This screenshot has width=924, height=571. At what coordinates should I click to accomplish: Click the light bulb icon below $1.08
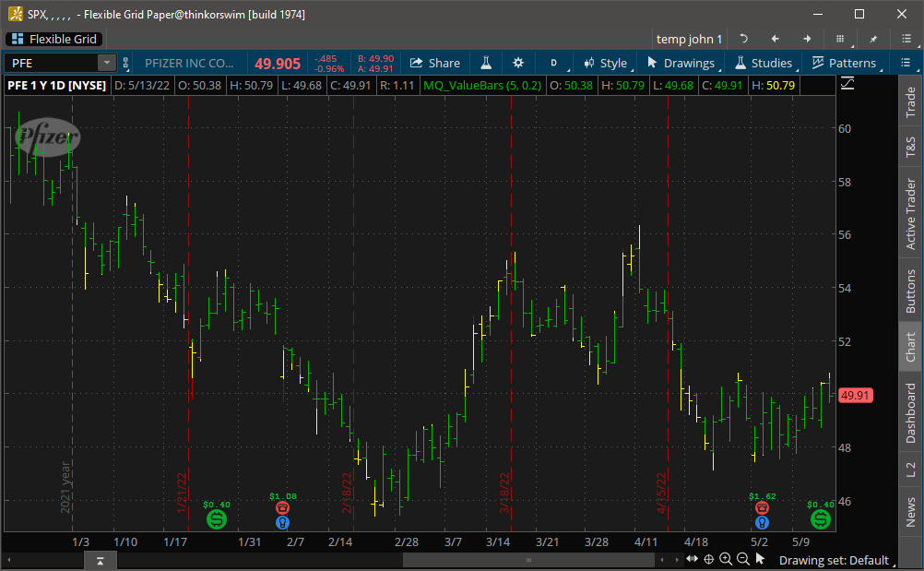click(x=283, y=523)
